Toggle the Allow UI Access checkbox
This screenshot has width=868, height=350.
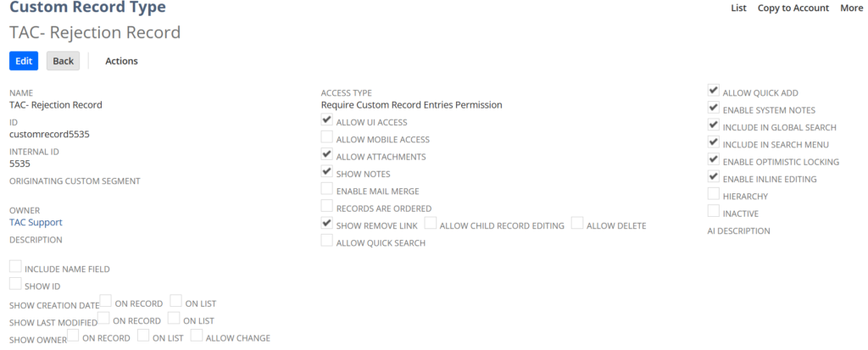click(x=327, y=120)
